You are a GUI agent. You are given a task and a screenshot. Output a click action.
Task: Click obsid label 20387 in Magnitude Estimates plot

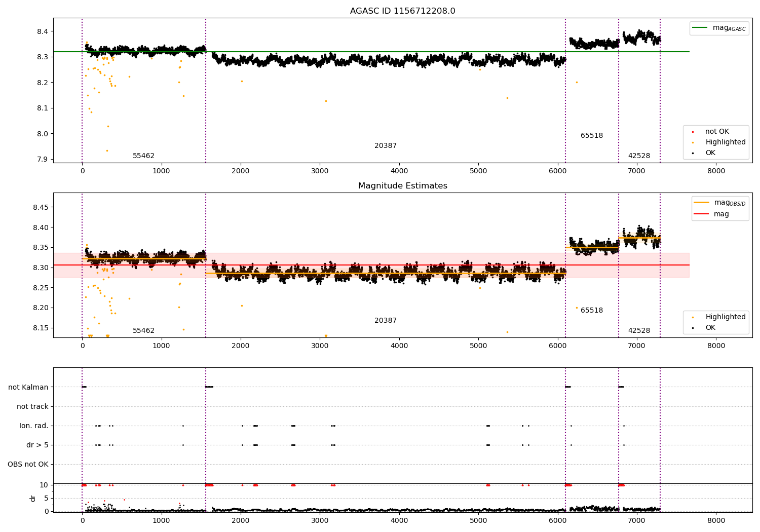pos(386,321)
